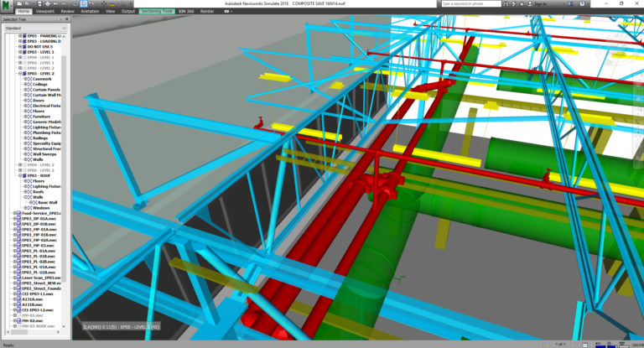
Task: Open the View ribbon tab
Action: click(110, 11)
